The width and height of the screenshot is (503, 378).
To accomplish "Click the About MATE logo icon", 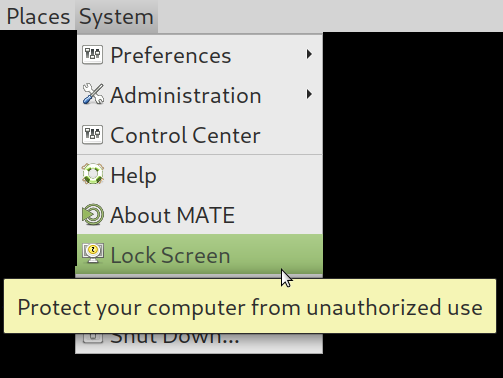I will pos(93,214).
